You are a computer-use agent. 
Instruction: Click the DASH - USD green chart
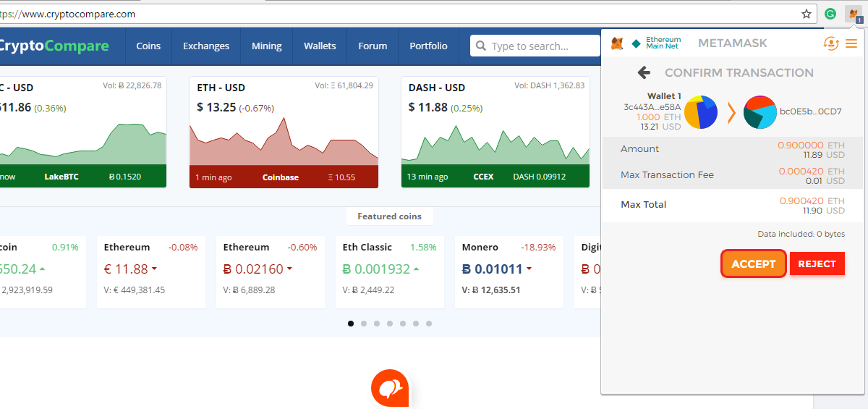[x=495, y=144]
